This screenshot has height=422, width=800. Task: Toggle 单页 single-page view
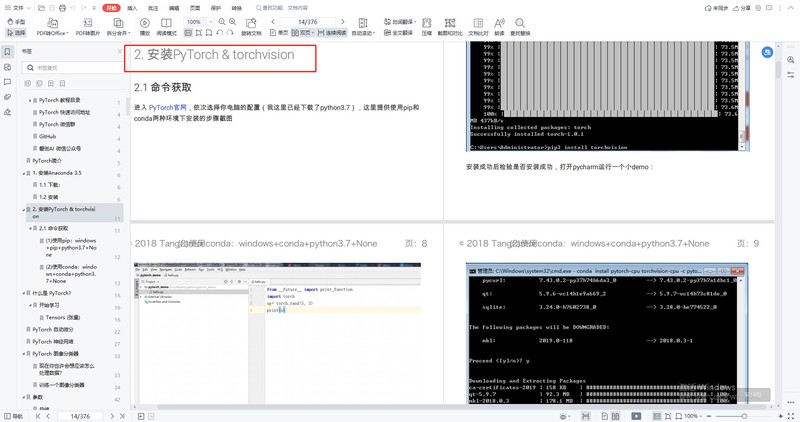click(x=279, y=33)
